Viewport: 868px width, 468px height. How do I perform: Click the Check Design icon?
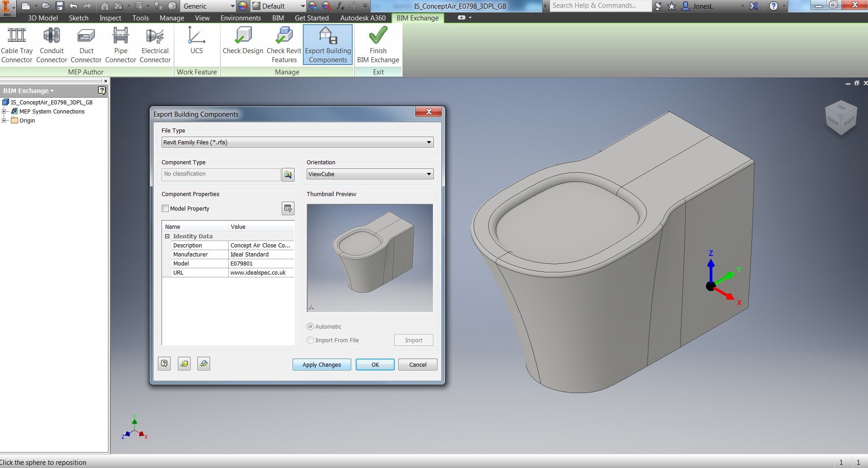[243, 35]
